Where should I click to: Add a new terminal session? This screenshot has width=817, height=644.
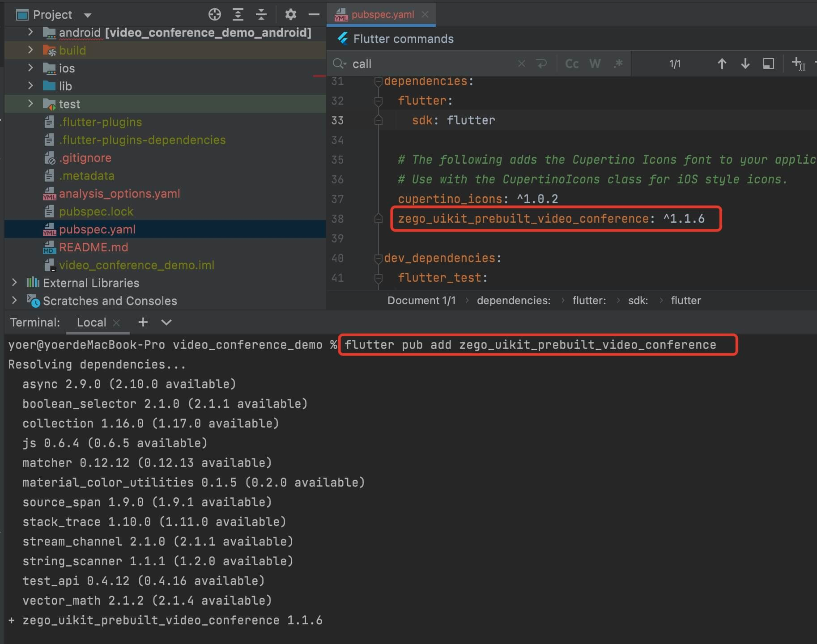coord(143,322)
